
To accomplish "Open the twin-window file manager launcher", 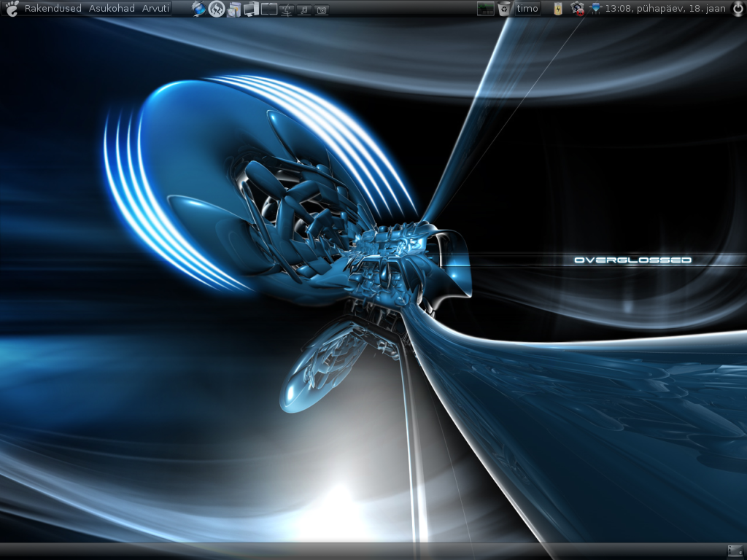I will 269,9.
